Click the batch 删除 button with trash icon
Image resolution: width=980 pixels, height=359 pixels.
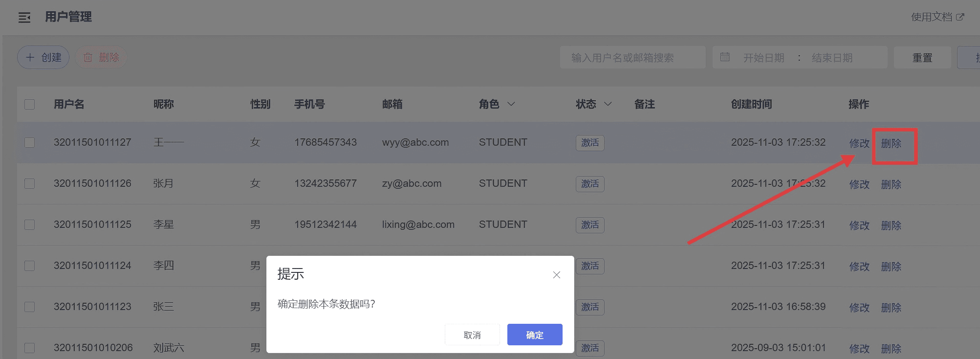(101, 57)
